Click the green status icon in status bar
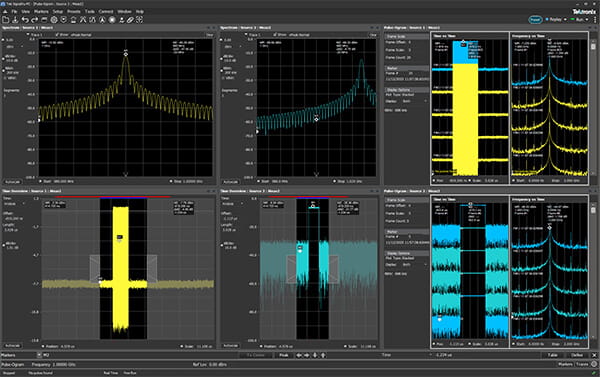 [593, 373]
